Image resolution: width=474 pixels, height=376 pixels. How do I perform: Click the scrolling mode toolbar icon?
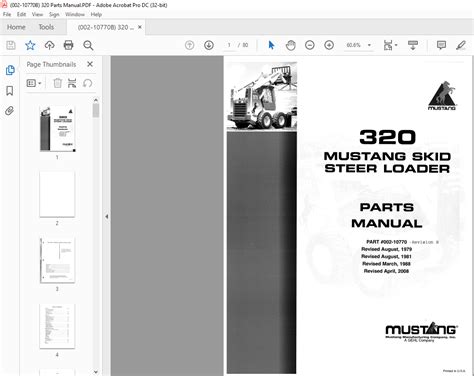tap(413, 45)
